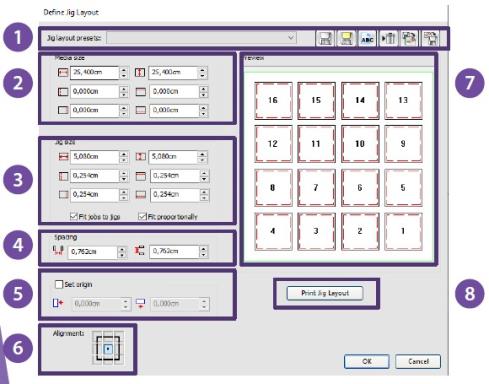The width and height of the screenshot is (489, 384).
Task: Click the vertical origin offset icon
Action: (x=141, y=303)
